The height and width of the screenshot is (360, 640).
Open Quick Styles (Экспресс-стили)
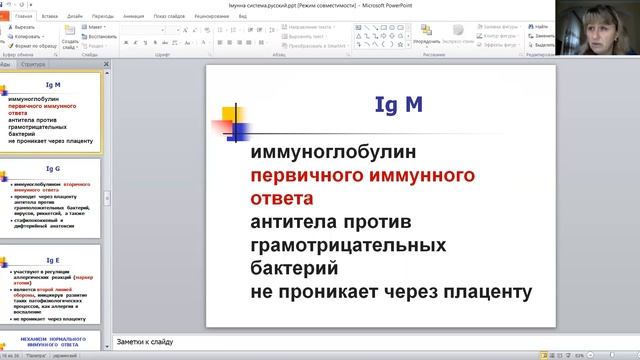(x=458, y=36)
